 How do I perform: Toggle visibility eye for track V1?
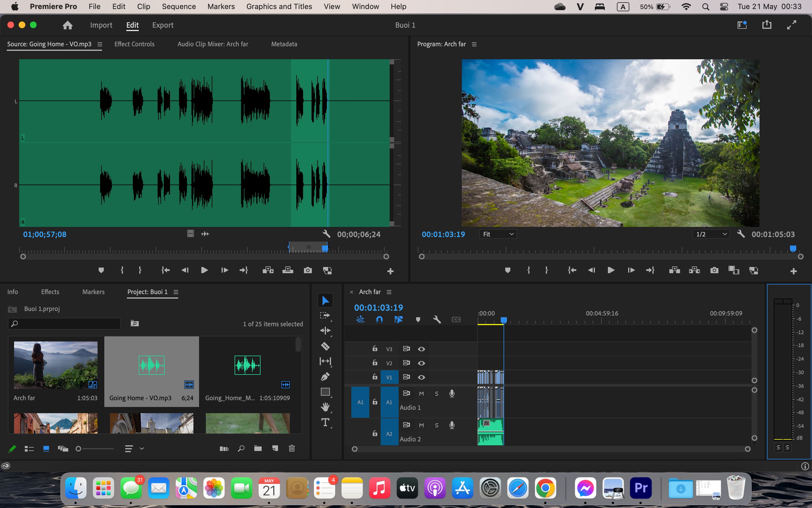pyautogui.click(x=422, y=377)
